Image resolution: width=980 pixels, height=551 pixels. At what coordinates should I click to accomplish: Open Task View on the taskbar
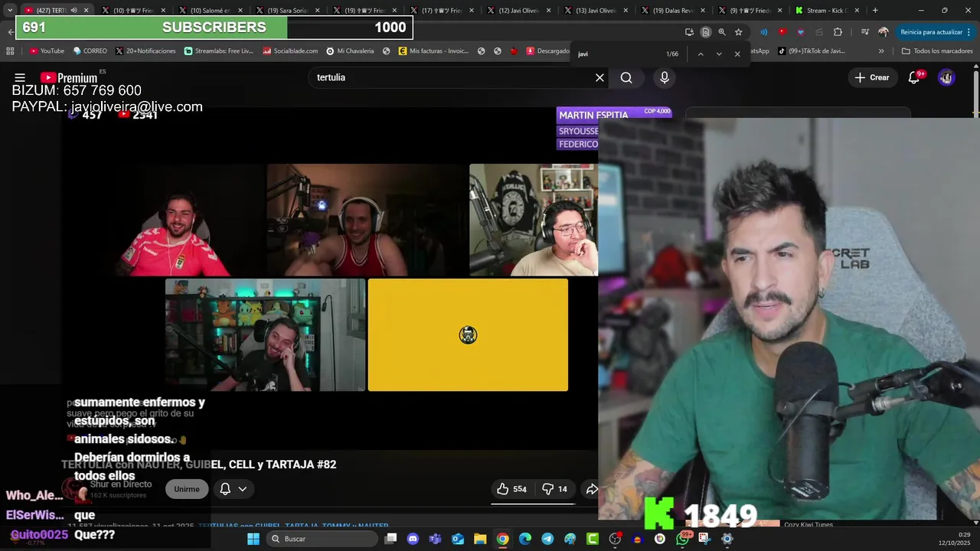[390, 539]
